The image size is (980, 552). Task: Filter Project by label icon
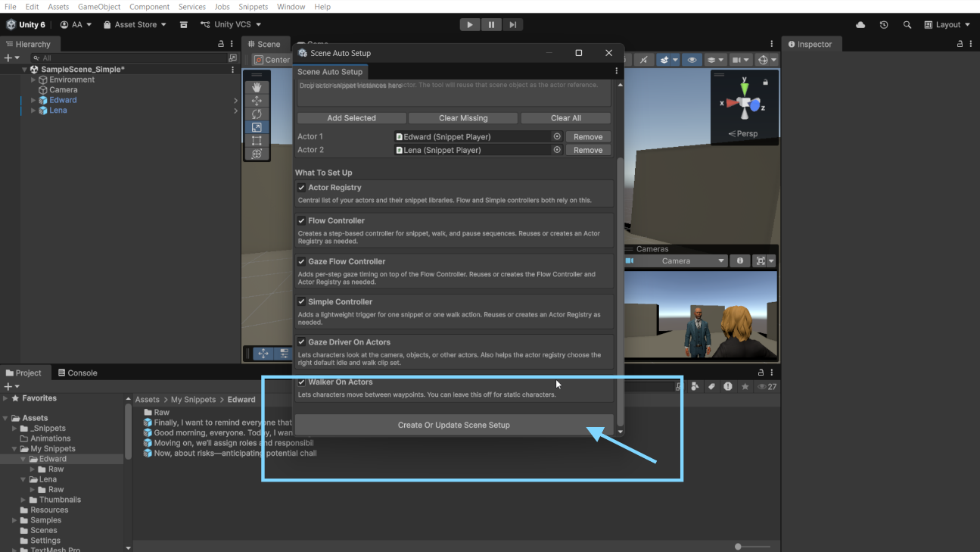(711, 386)
